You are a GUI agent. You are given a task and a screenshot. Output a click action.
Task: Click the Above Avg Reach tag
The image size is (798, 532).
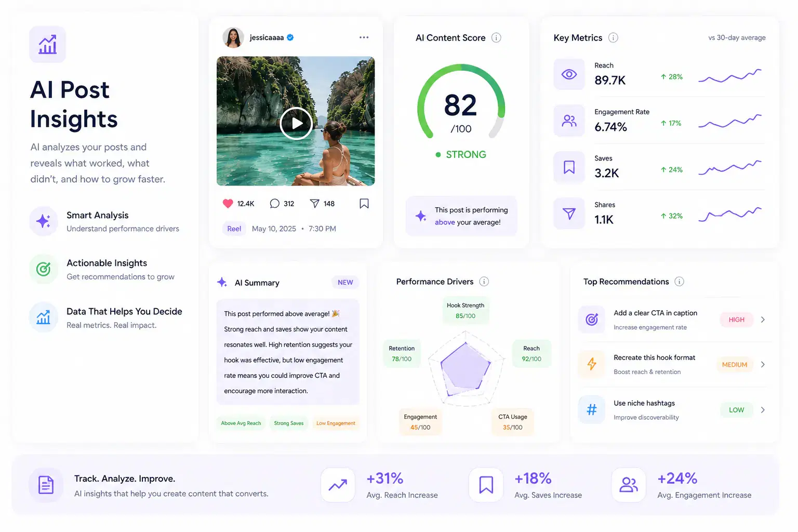[x=241, y=423]
